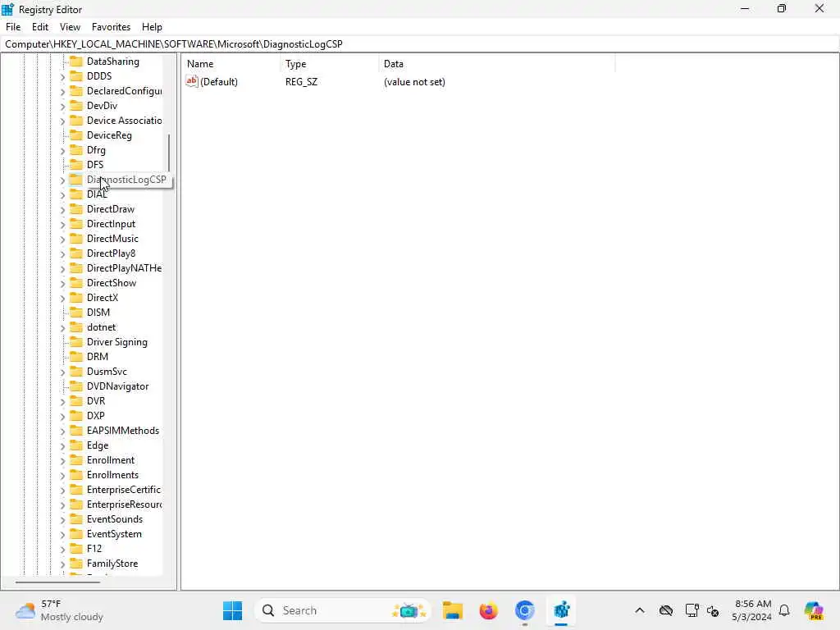Click the DiagnosticLogCSP folder icon

(76, 180)
